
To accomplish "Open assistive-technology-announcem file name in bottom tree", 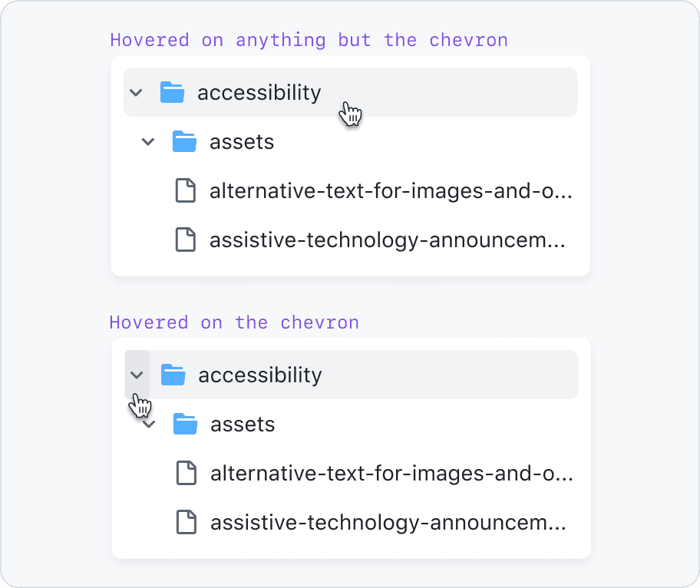I will [x=388, y=523].
